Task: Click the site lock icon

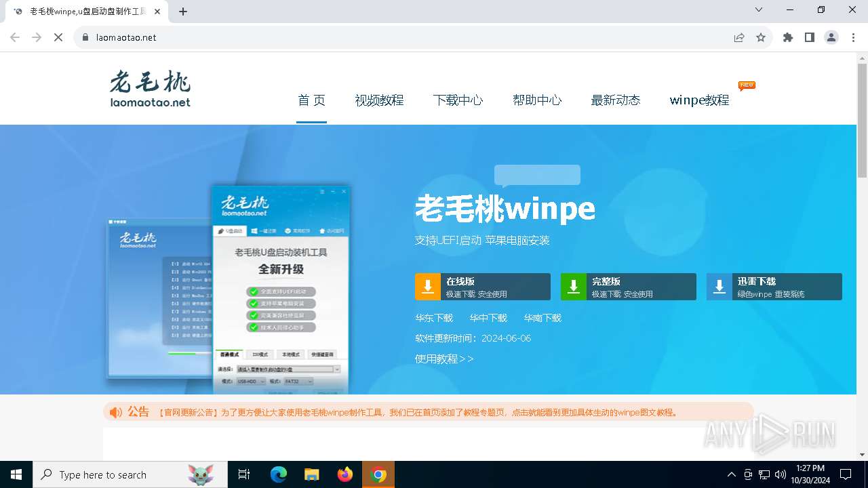Action: pyautogui.click(x=85, y=37)
